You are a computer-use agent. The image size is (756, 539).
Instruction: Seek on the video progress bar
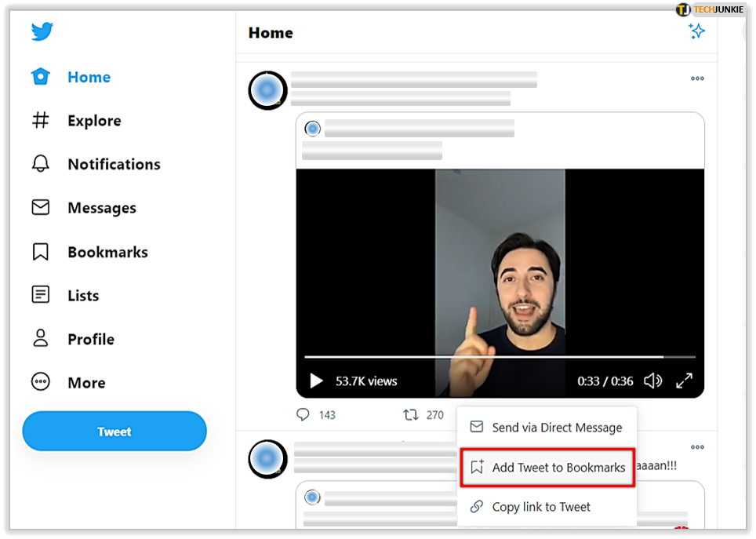coord(500,357)
